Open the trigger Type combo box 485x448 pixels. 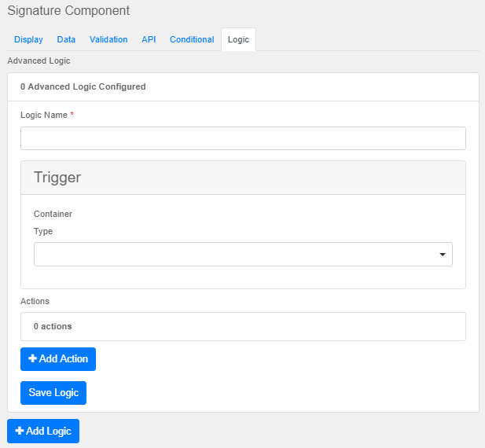click(236, 255)
